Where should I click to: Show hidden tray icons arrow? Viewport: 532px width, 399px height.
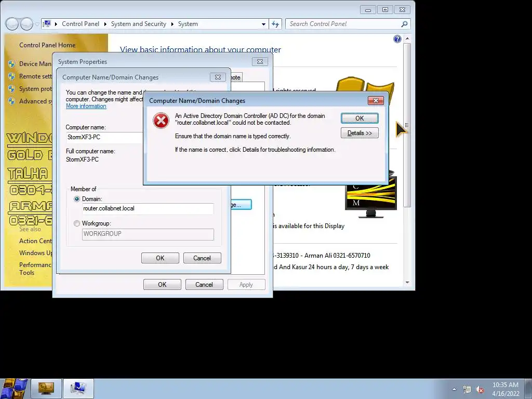(x=454, y=389)
